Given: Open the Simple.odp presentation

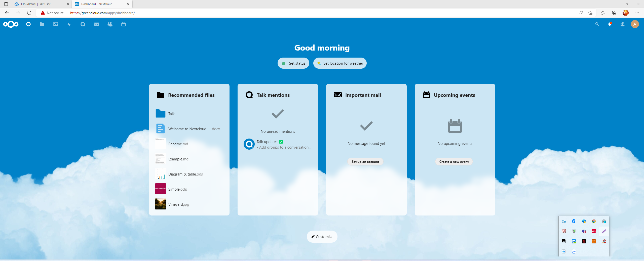Looking at the screenshot, I should pos(189,189).
